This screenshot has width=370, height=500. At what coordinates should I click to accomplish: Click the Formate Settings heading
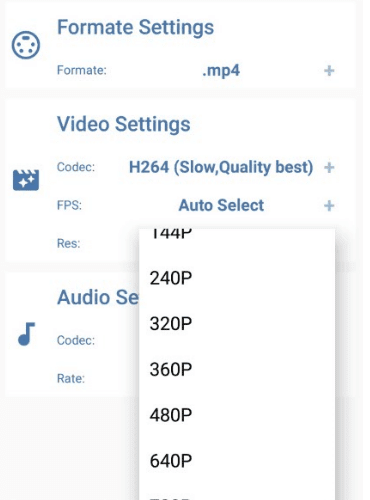pos(135,27)
